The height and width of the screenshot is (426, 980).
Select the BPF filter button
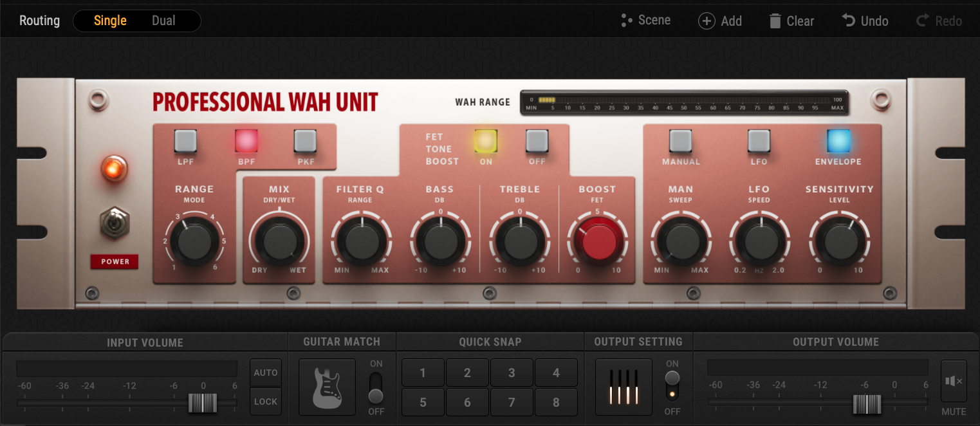[246, 140]
